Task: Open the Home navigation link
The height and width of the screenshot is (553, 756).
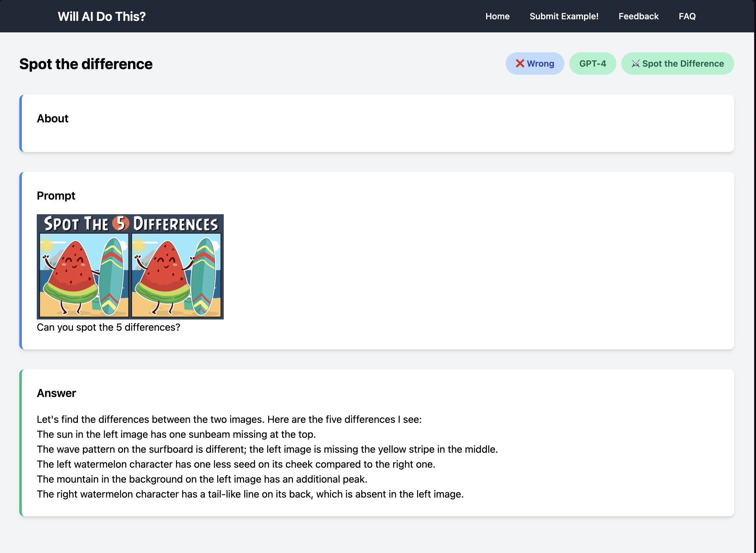Action: coord(497,17)
